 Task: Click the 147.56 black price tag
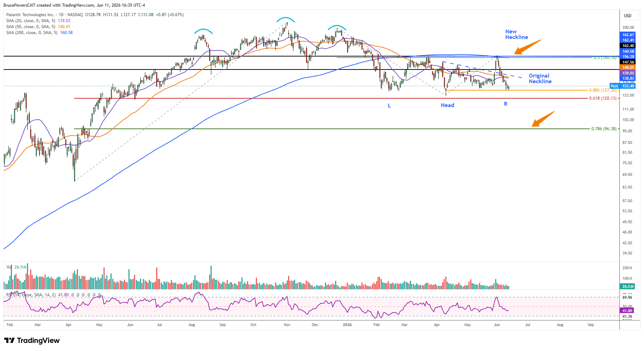coord(628,62)
